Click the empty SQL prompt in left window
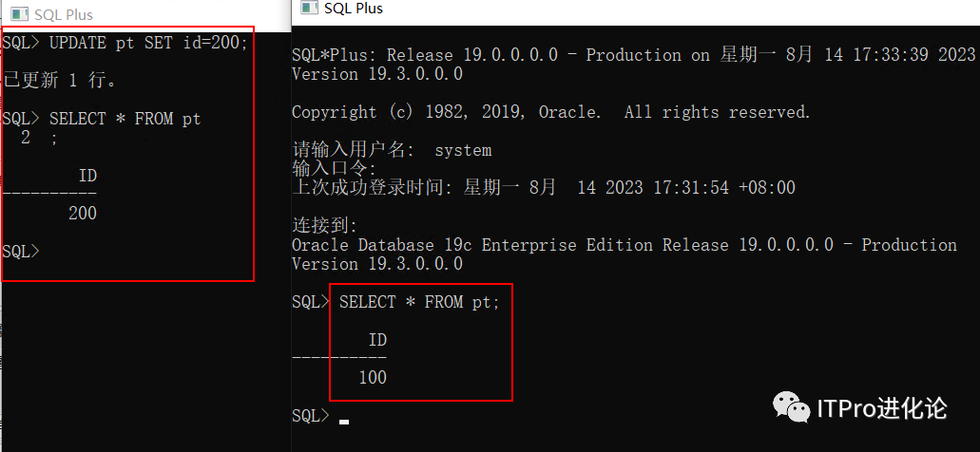This screenshot has height=452, width=980. 21,252
